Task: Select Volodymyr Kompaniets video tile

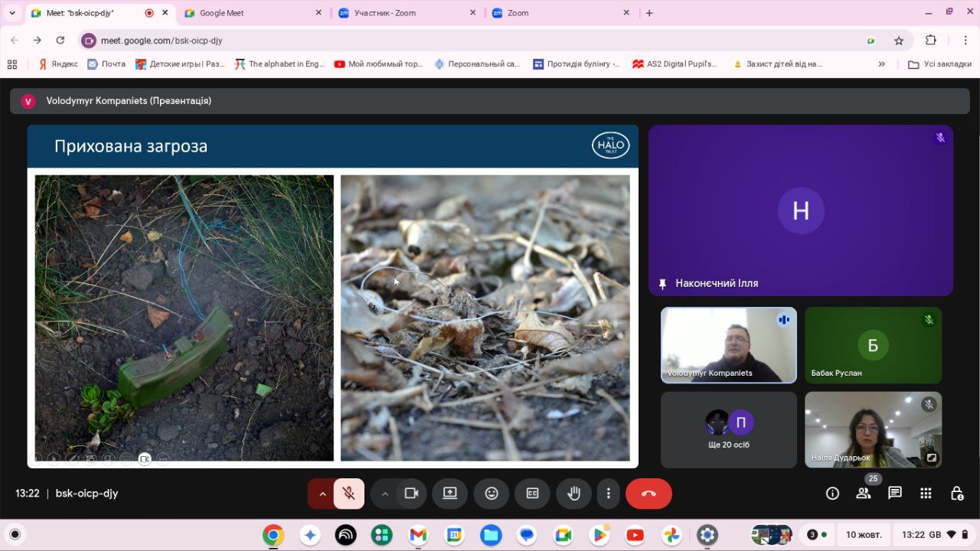Action: tap(728, 345)
